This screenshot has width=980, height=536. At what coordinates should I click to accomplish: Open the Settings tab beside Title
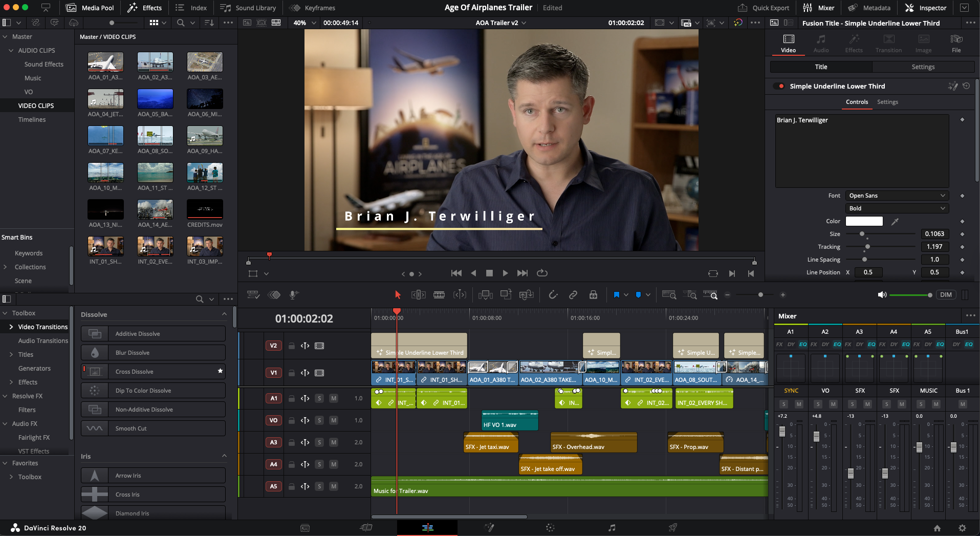(923, 67)
